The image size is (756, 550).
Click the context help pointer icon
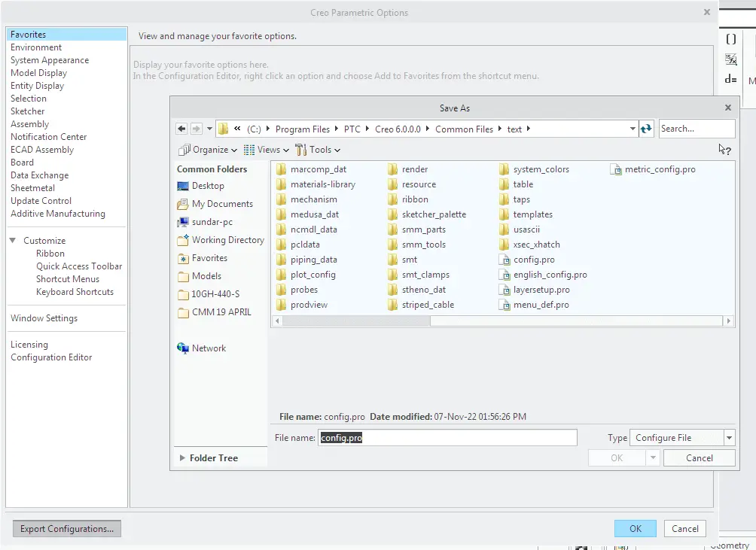click(724, 150)
